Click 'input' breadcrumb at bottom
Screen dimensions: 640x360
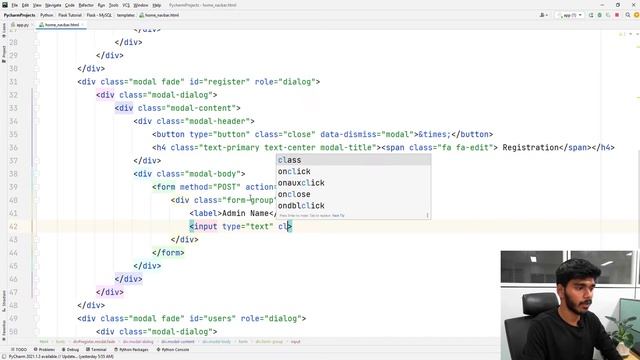click(296, 342)
